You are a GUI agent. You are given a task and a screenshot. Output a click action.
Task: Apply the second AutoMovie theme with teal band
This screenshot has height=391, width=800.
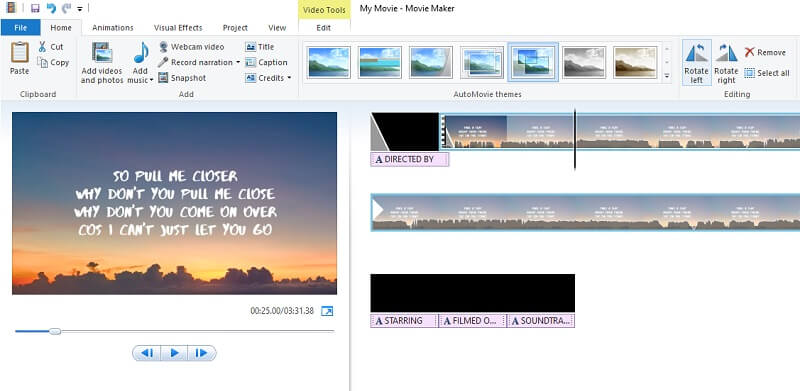click(380, 62)
